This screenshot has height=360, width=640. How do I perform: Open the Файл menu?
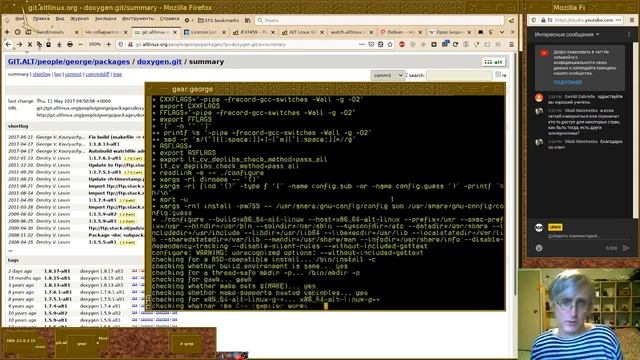[20, 19]
